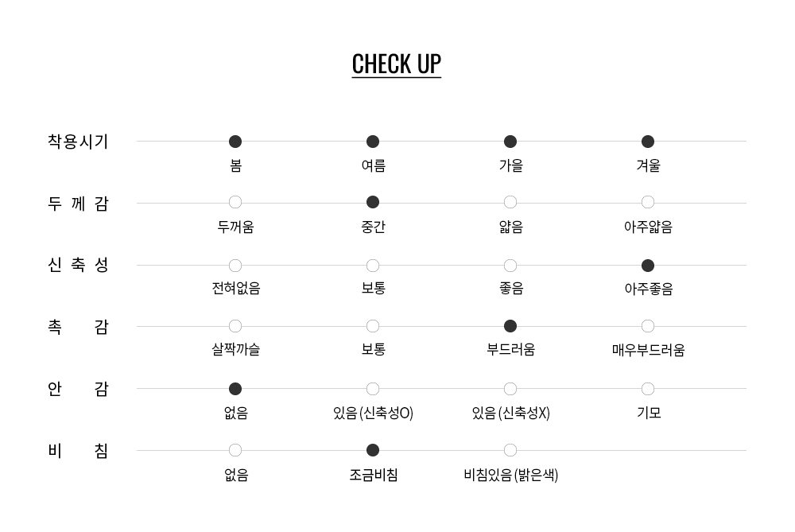Select 전혀없음 stretch option circle
This screenshot has width=795, height=532.
(x=235, y=266)
